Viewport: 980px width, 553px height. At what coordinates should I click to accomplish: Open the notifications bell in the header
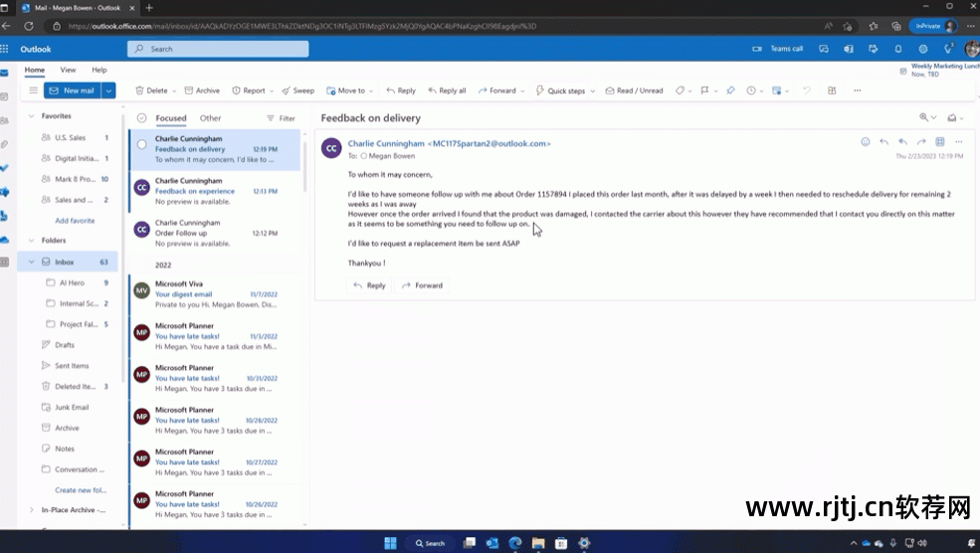[898, 49]
